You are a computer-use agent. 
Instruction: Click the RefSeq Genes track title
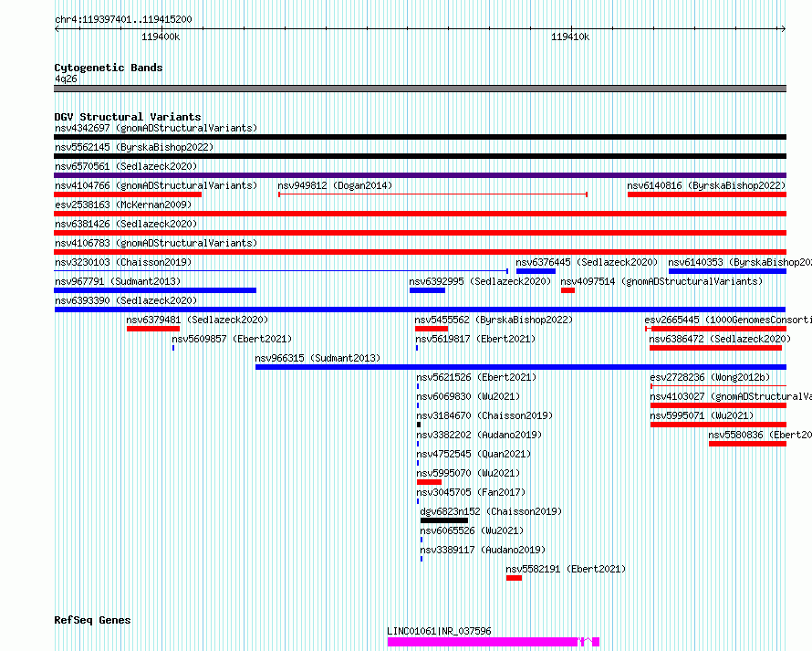tap(92, 620)
